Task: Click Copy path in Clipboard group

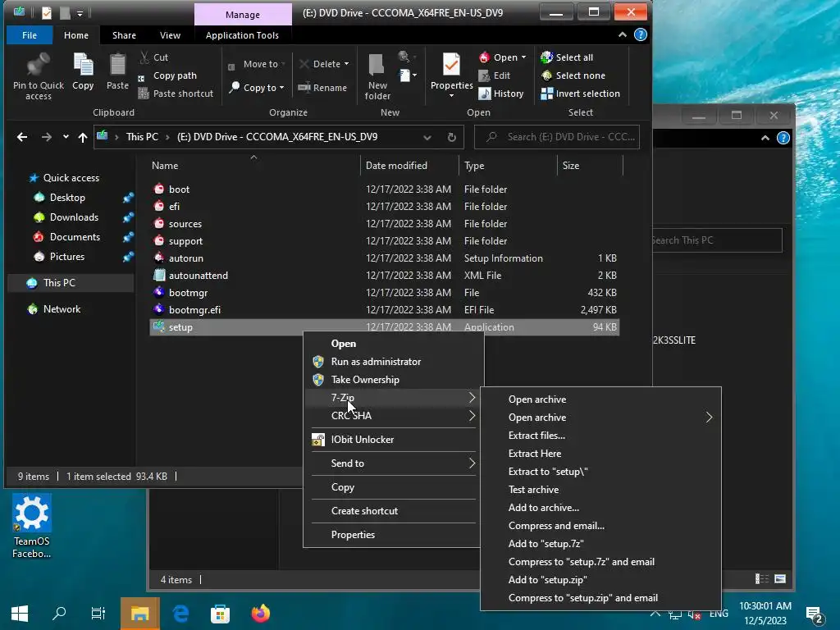Action: [167, 75]
